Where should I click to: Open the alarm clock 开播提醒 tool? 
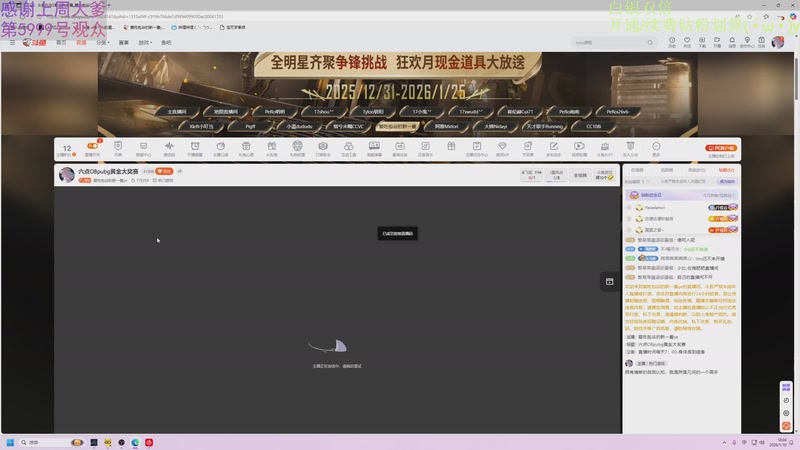point(195,149)
